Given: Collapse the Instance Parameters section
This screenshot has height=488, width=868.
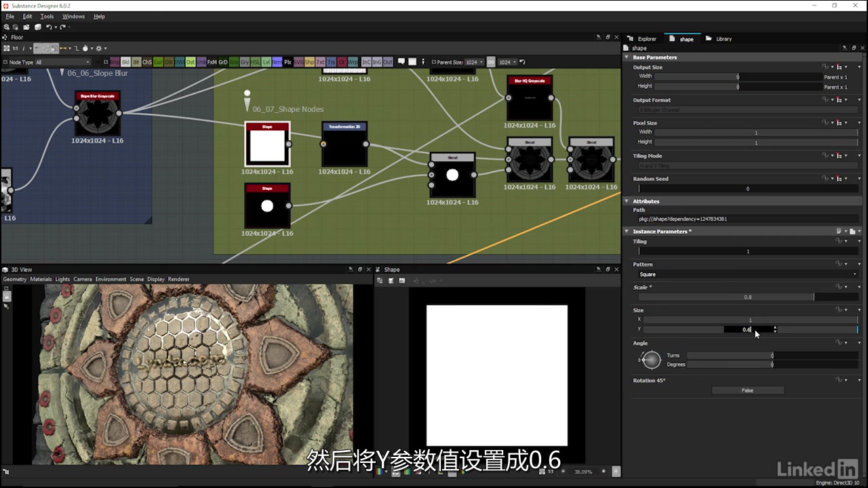Looking at the screenshot, I should [627, 232].
